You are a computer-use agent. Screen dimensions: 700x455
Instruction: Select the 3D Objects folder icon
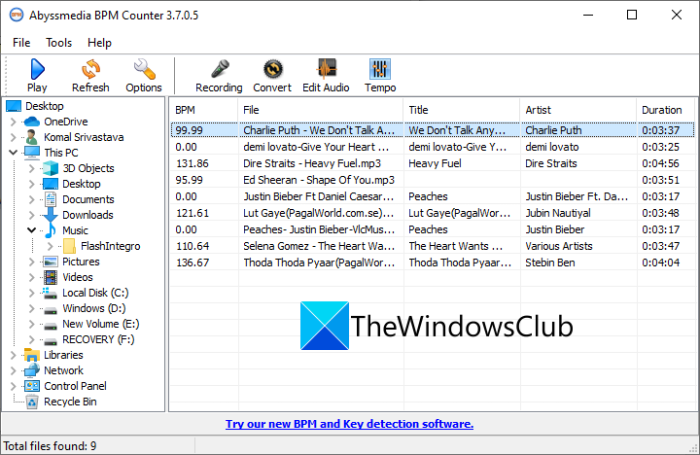coord(50,168)
